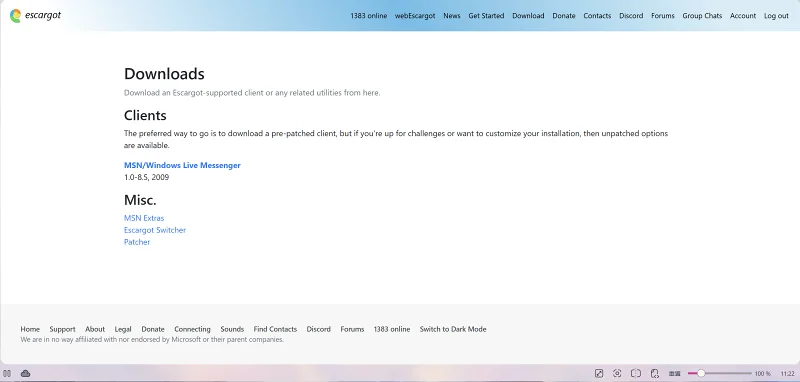Click the Misc. section heading
The image size is (800, 382).
[x=140, y=199]
